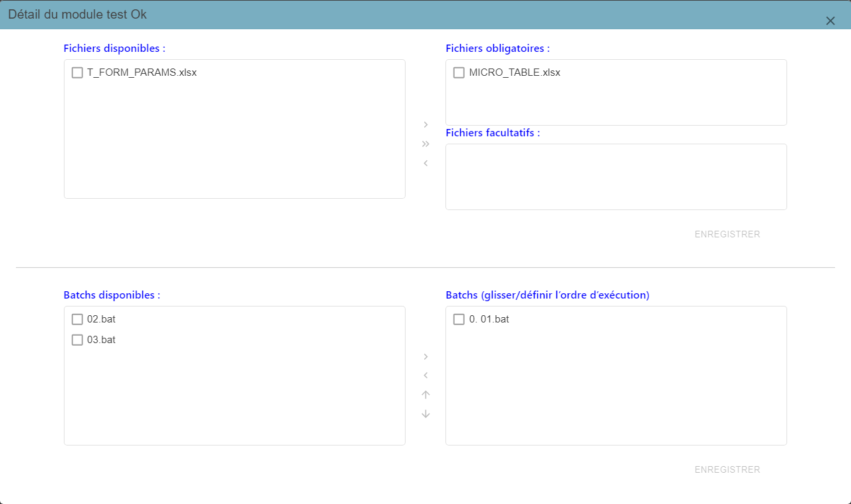Click ENREGISTRER under the files section
Screen dimensions: 851x504
727,234
